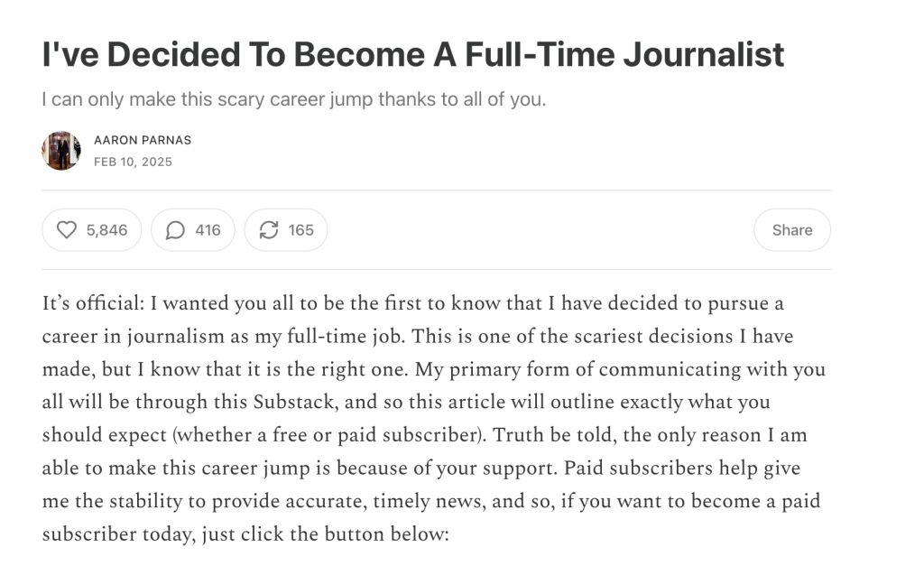Click the opening words "It's official"

click(x=93, y=303)
